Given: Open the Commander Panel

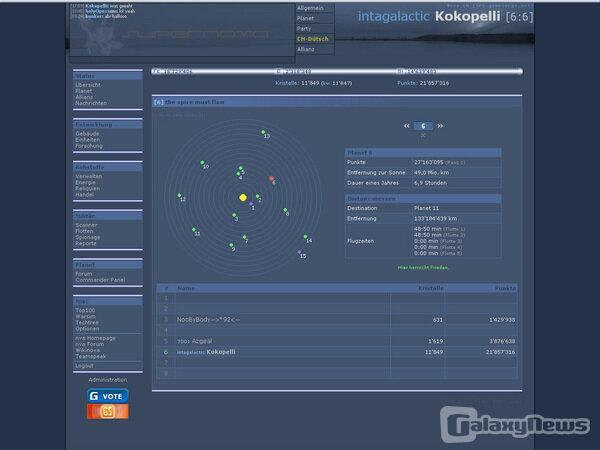Looking at the screenshot, I should pyautogui.click(x=100, y=280).
